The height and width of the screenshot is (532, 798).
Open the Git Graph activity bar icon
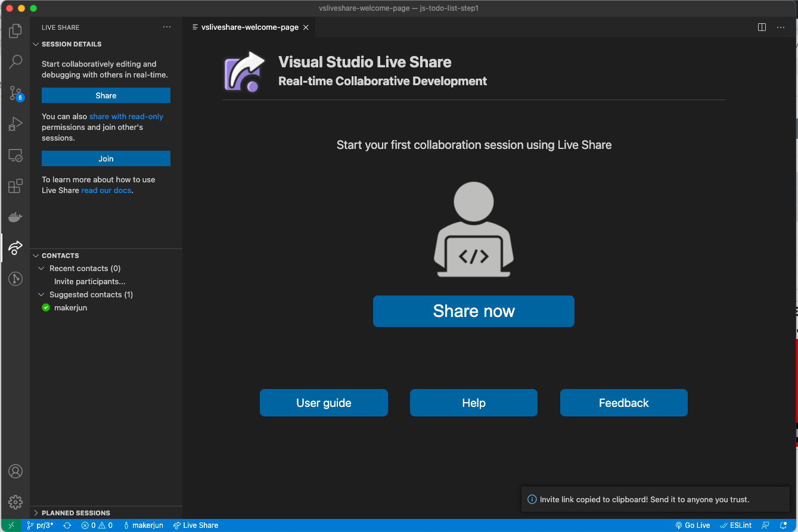(x=15, y=278)
